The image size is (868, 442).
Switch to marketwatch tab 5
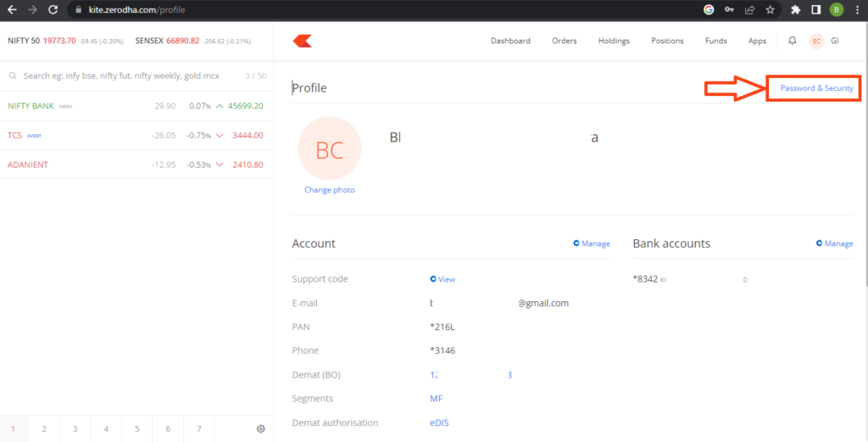pyautogui.click(x=136, y=428)
